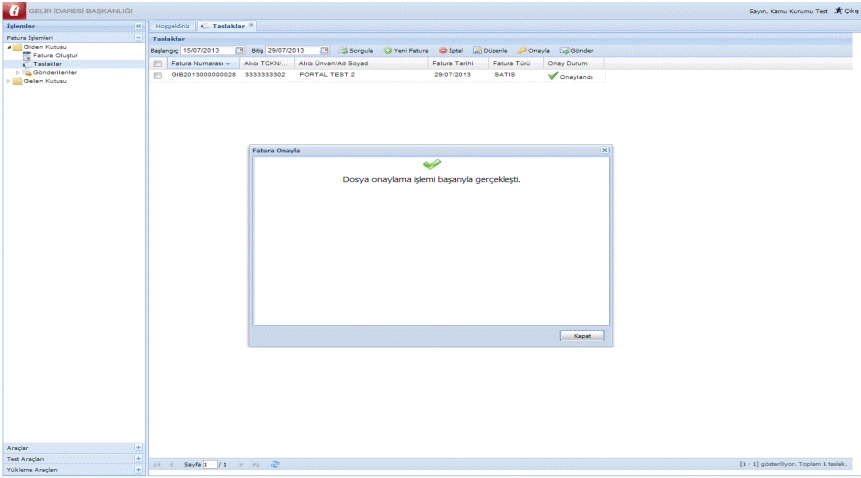Screen dimensions: 861x478
Task: Switch to the Hoşgeldiniz tab
Action: (173, 25)
